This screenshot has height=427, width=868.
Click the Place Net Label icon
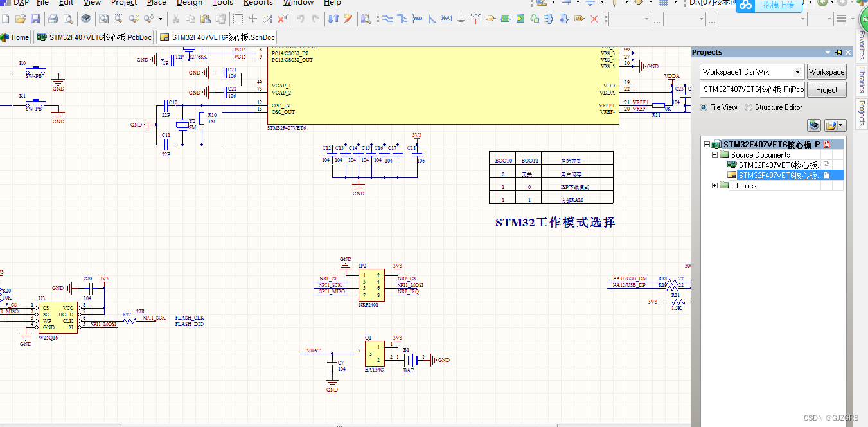click(x=446, y=18)
